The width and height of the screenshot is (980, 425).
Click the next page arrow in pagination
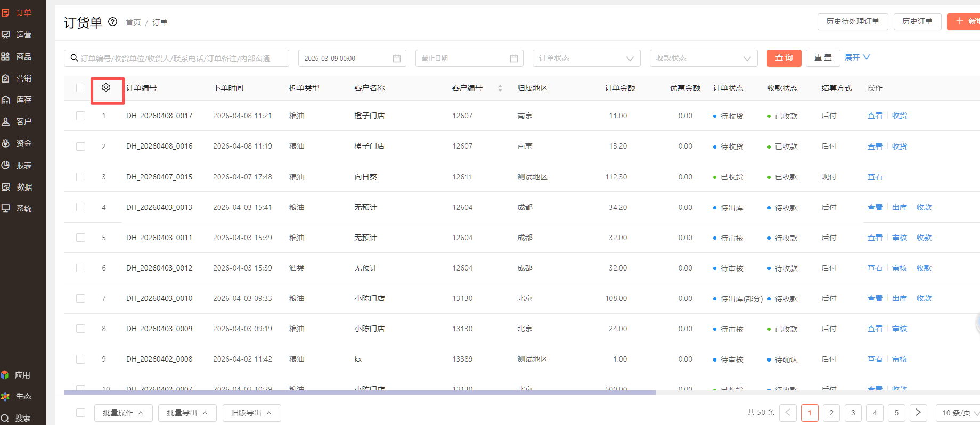tap(918, 413)
